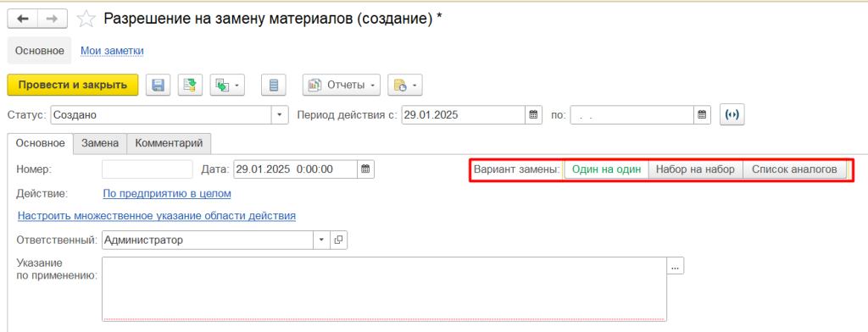Screen dimensions: 868x332
Task: Open the Мои заметки link
Action: coord(113,51)
